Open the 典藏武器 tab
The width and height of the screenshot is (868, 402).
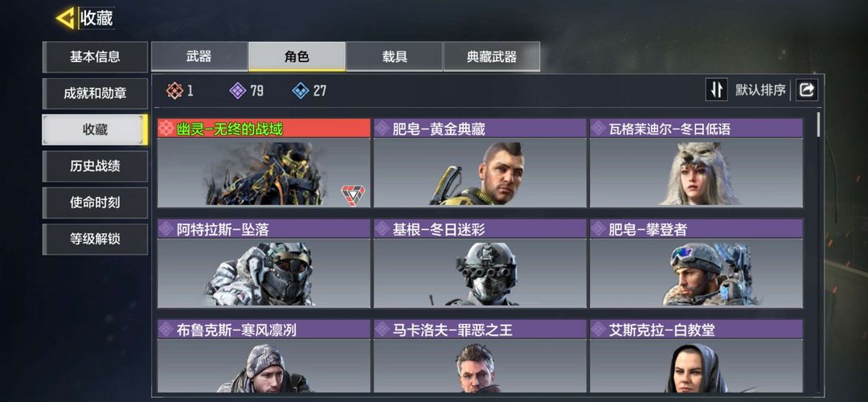492,56
